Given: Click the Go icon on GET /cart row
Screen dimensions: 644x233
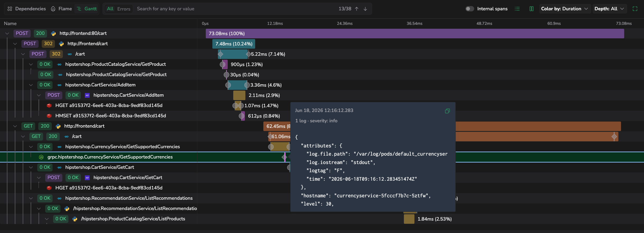Looking at the screenshot, I should click(x=67, y=137).
